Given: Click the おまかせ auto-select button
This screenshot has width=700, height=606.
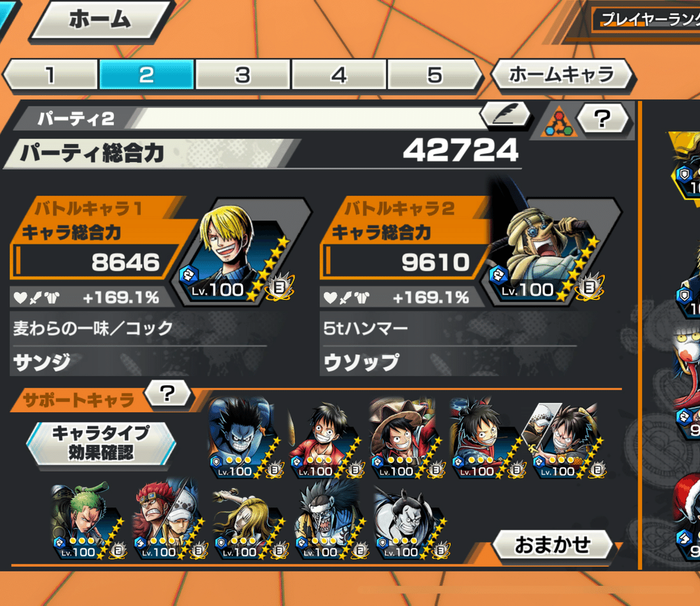Looking at the screenshot, I should point(552,545).
